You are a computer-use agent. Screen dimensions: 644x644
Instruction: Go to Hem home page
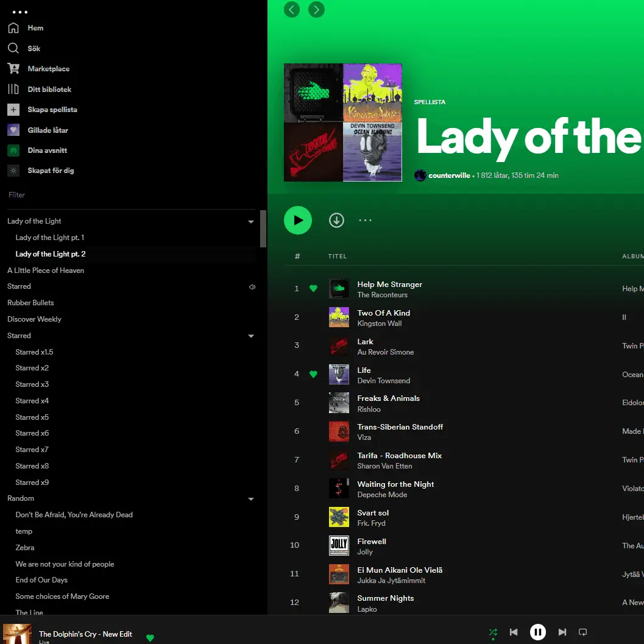pos(35,28)
